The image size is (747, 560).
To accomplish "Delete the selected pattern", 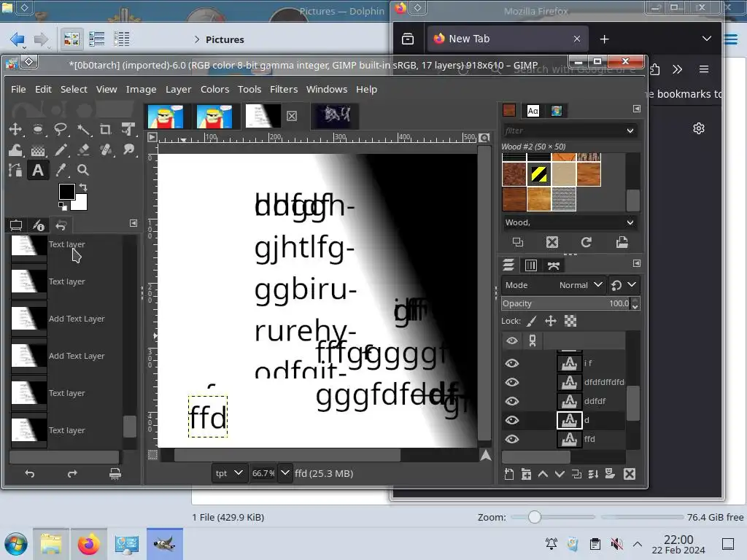I will (551, 242).
